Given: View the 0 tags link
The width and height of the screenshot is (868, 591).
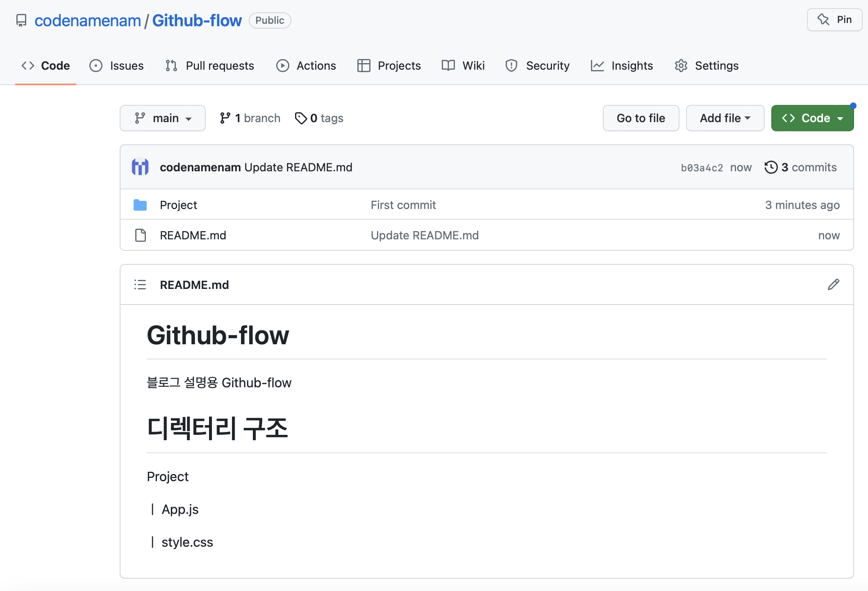Looking at the screenshot, I should point(319,118).
